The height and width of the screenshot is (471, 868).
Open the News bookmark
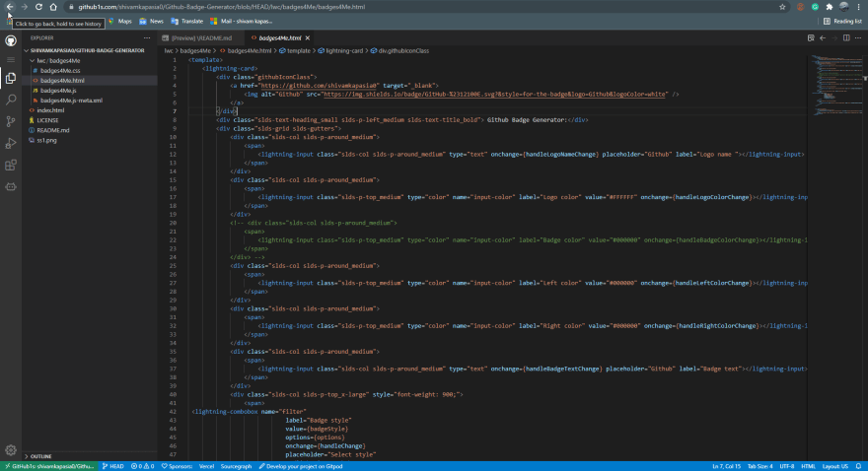151,21
